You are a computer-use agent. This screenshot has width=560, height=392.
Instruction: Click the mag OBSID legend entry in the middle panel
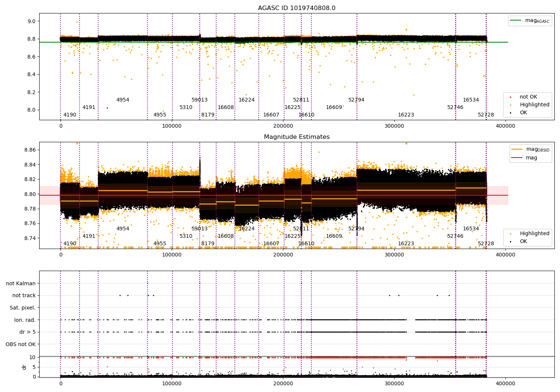pos(538,149)
